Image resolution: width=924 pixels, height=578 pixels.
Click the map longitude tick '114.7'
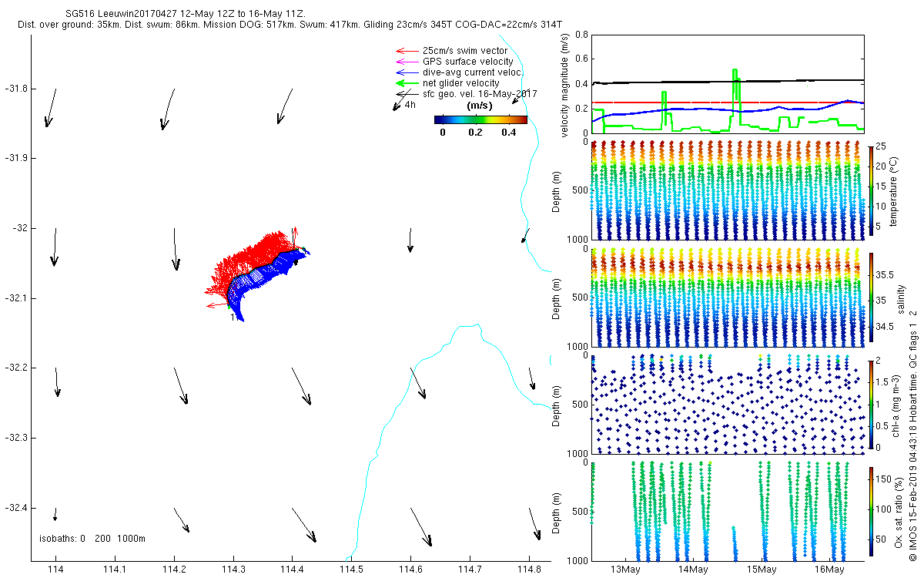click(x=470, y=569)
